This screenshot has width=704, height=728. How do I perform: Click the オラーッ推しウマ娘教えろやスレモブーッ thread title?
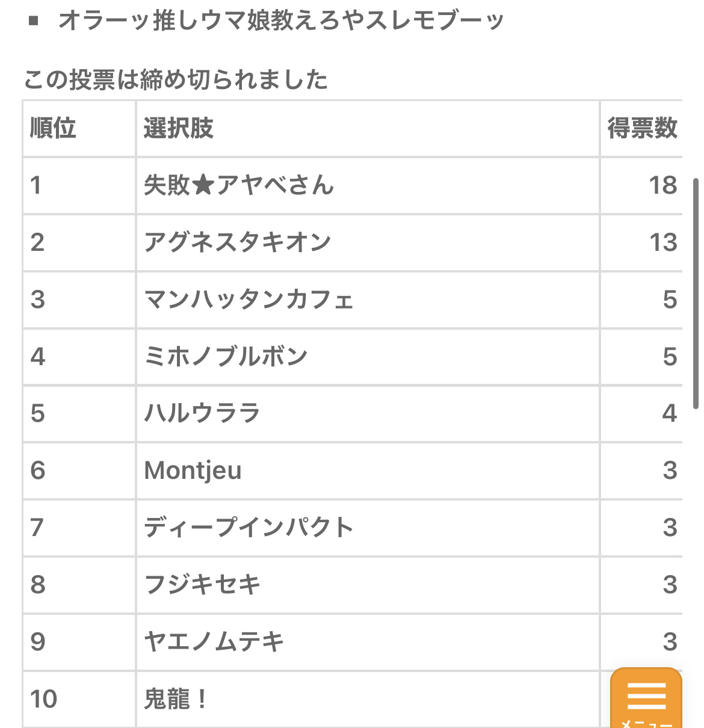point(281,21)
